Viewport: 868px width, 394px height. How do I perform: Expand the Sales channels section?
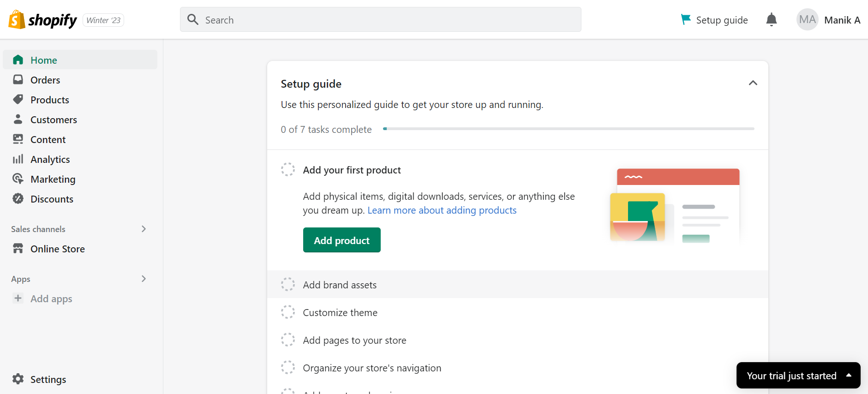144,229
